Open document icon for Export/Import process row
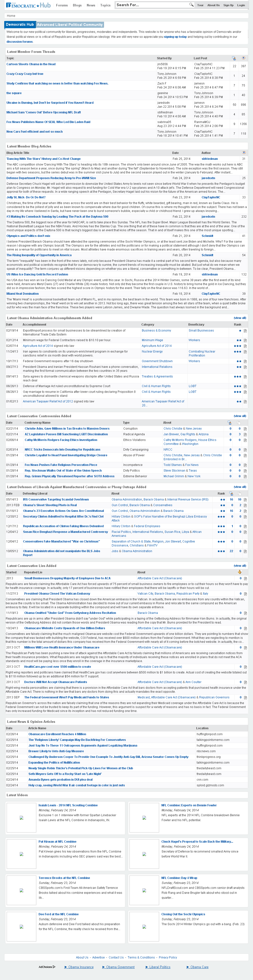The height and width of the screenshot is (980, 253). point(245,331)
